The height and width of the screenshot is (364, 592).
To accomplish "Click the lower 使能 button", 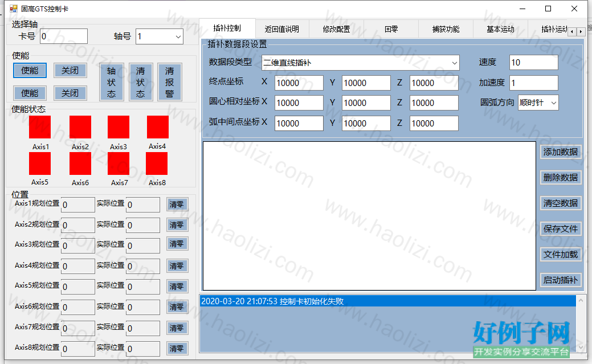I will click(30, 93).
